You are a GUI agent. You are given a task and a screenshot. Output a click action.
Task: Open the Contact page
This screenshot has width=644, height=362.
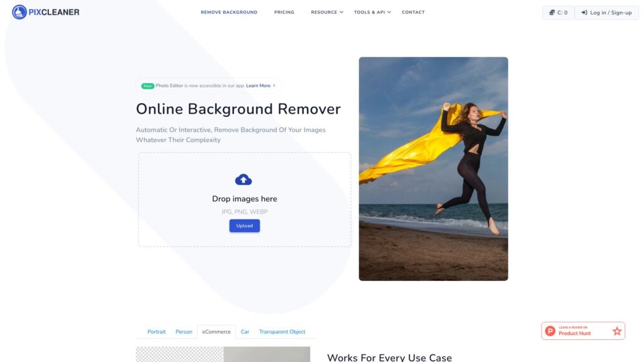pos(413,13)
